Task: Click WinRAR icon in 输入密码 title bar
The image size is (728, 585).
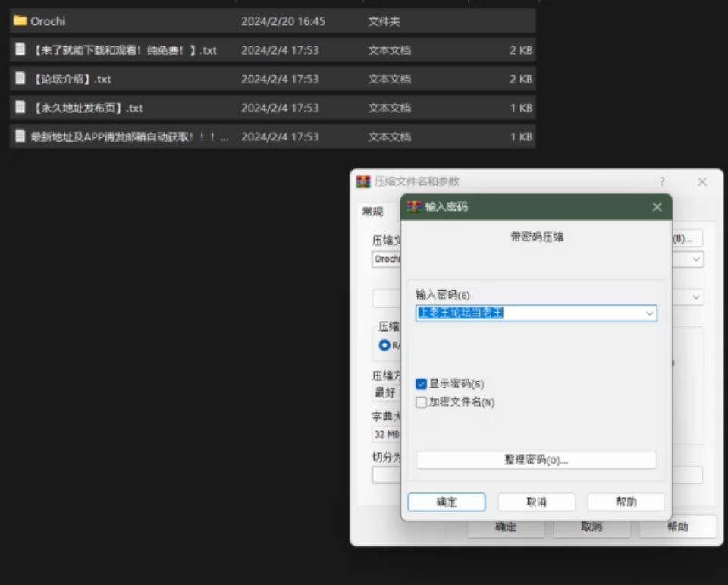Action: tap(414, 207)
